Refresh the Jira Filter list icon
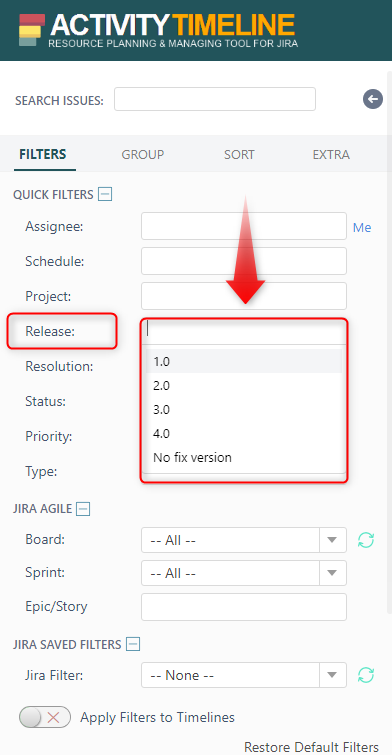Viewport: 392px width, 755px height. coord(366,675)
